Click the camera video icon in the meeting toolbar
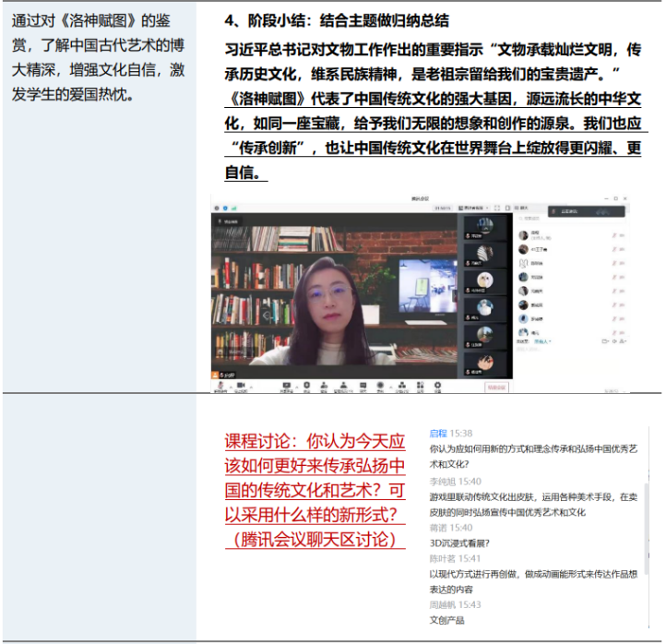This screenshot has width=666, height=644. [x=242, y=386]
